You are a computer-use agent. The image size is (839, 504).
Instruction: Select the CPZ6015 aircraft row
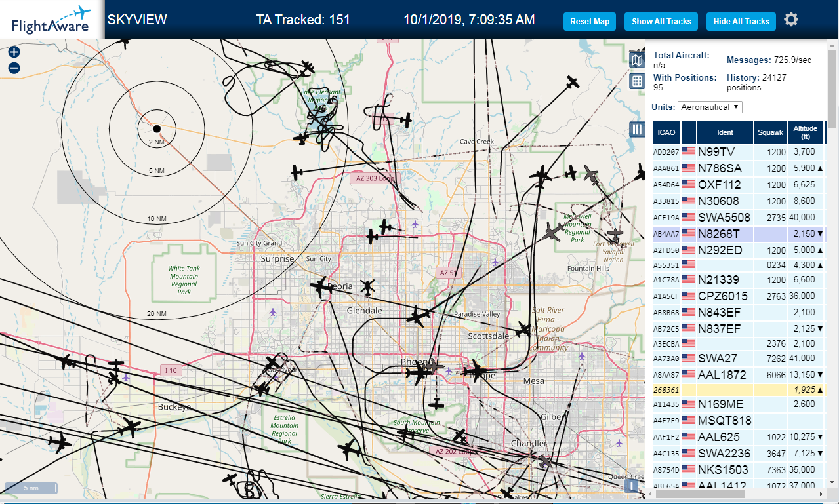[x=739, y=296]
